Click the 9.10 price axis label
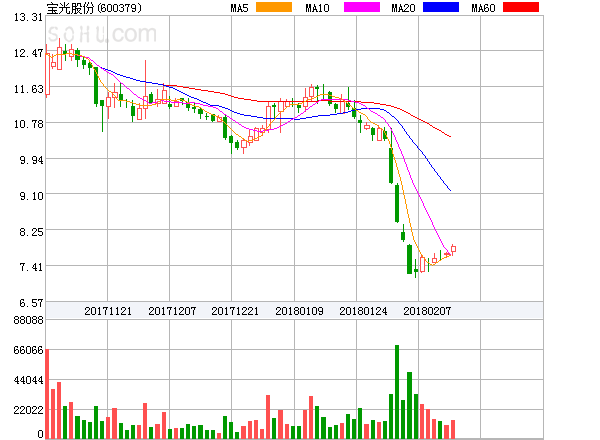Screen dimensions: 600x440 [x=31, y=196]
